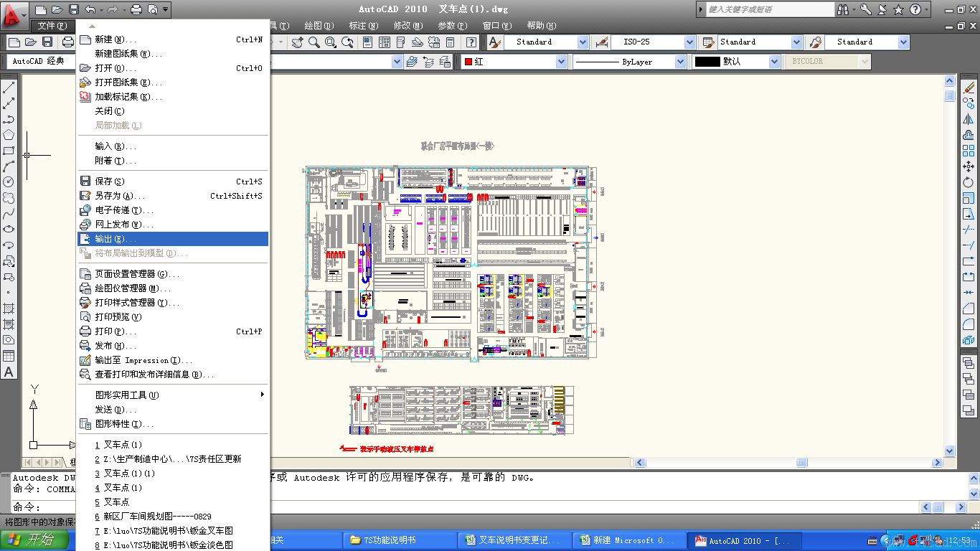
Task: Switch to 新建 Microsoft Word taskbar button
Action: pyautogui.click(x=629, y=540)
